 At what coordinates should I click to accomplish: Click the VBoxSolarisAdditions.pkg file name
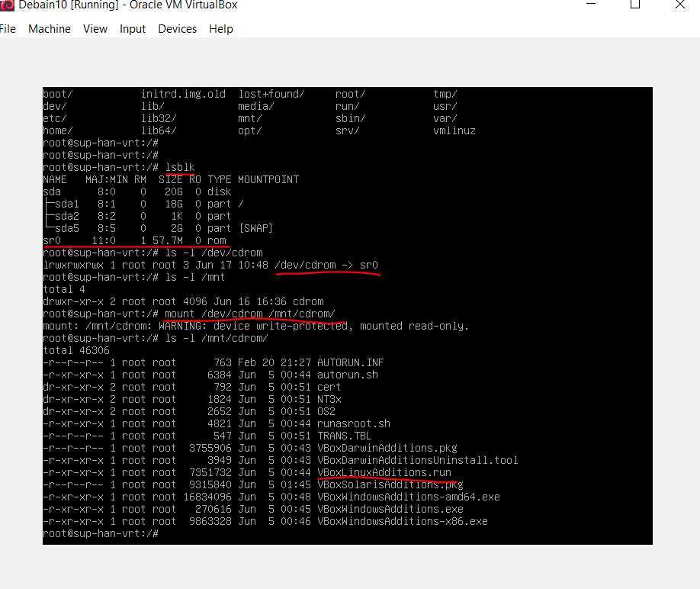point(390,484)
